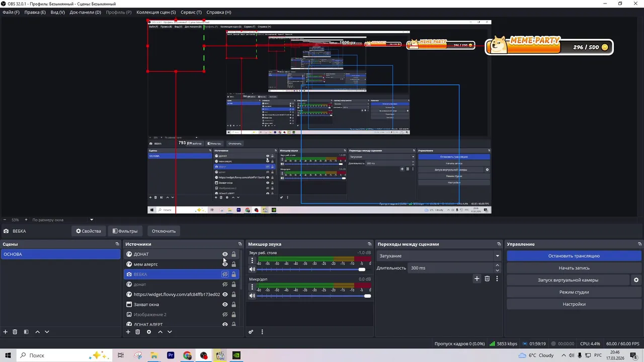
Task: Open the Справка (H) menu
Action: (219, 12)
